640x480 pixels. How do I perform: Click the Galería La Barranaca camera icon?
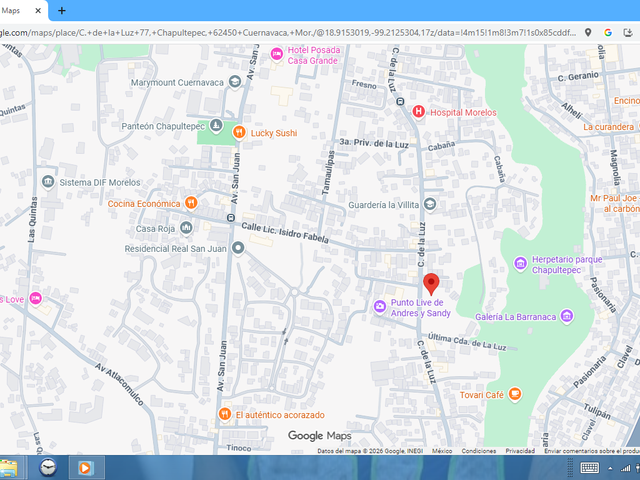pyautogui.click(x=567, y=316)
